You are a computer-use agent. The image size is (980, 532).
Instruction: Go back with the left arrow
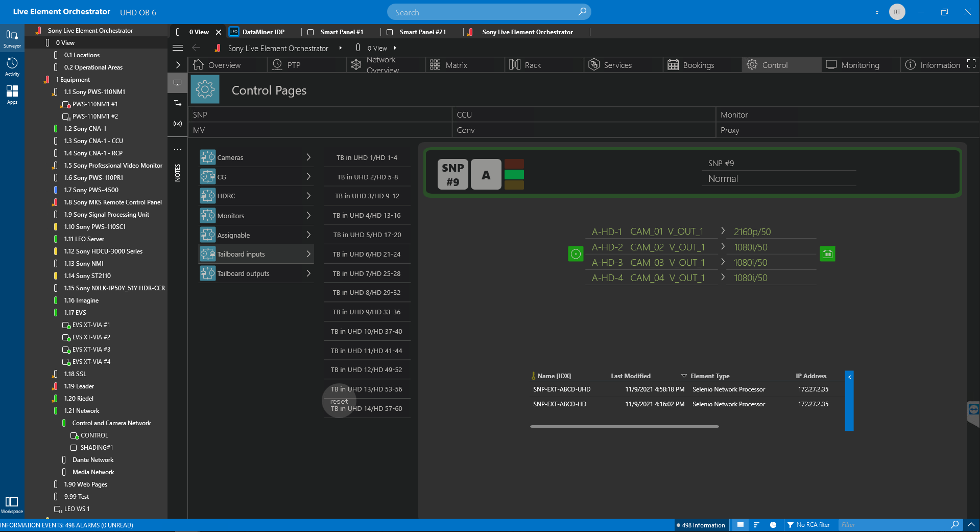(x=196, y=48)
